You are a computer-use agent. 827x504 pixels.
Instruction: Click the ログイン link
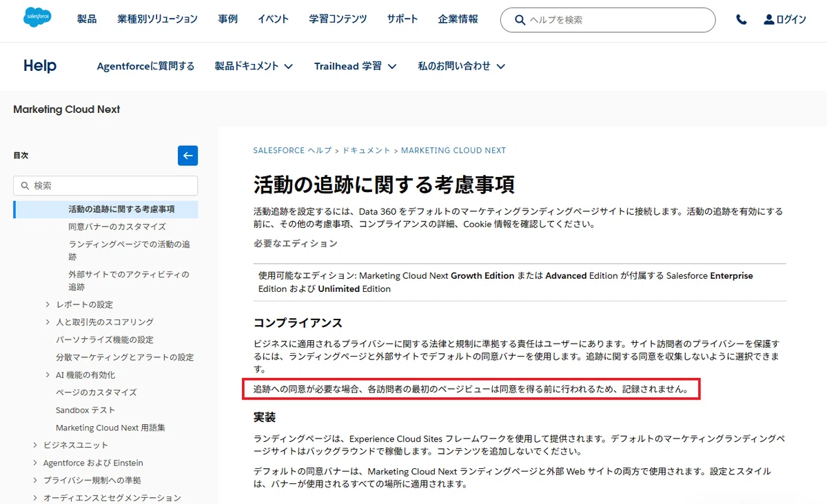[x=791, y=20]
